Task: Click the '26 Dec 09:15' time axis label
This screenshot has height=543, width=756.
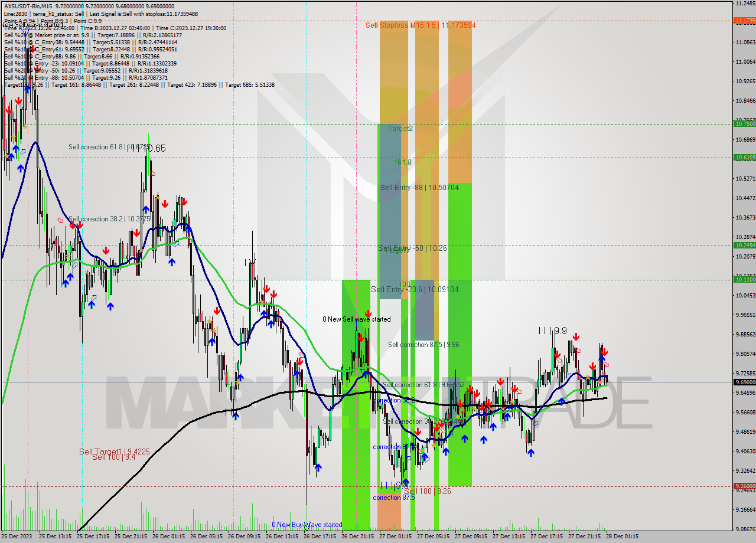Action: (244, 537)
